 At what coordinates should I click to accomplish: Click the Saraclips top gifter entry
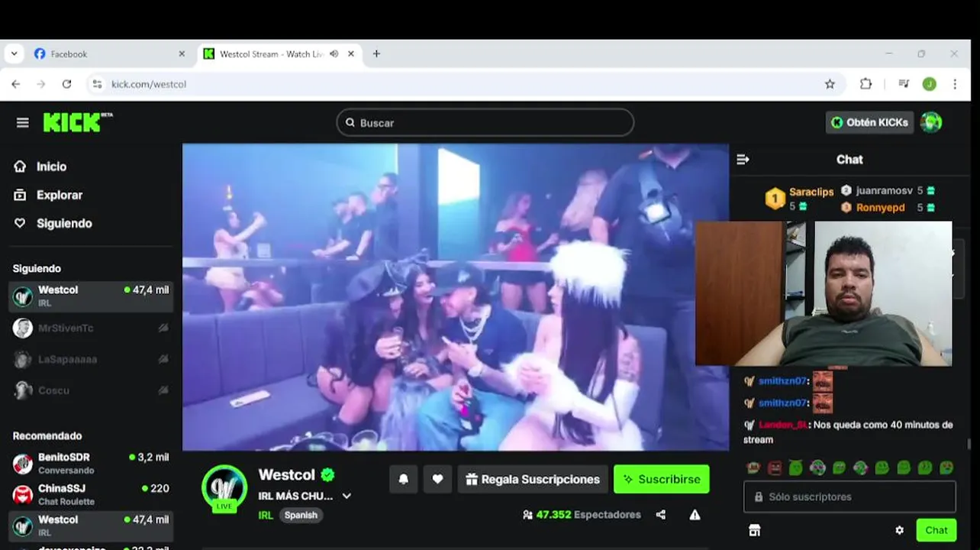tap(799, 199)
